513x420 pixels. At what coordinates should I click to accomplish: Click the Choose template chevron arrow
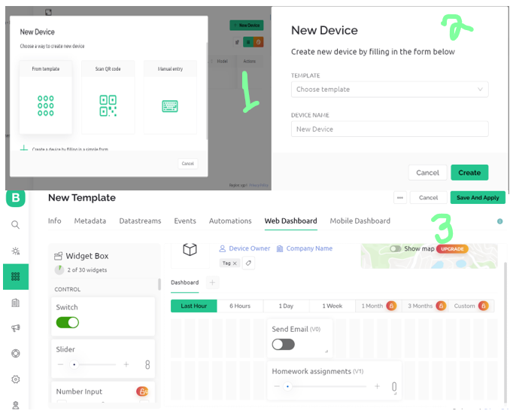coord(480,89)
